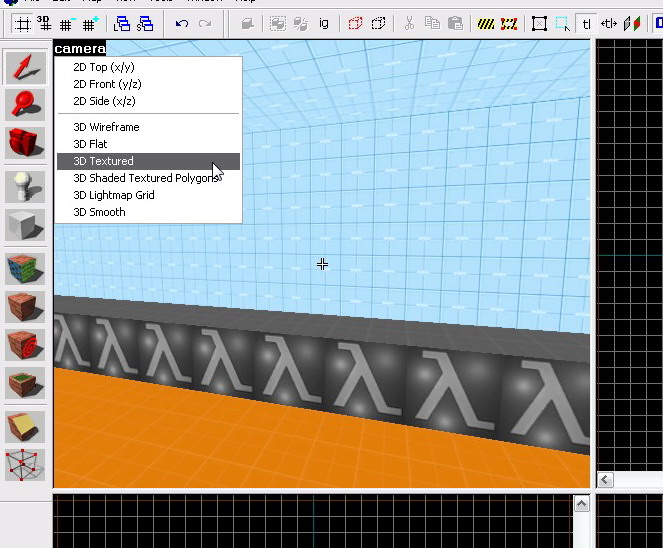Click the redo arrow icon
Screen dimensions: 663x548
[x=205, y=24]
